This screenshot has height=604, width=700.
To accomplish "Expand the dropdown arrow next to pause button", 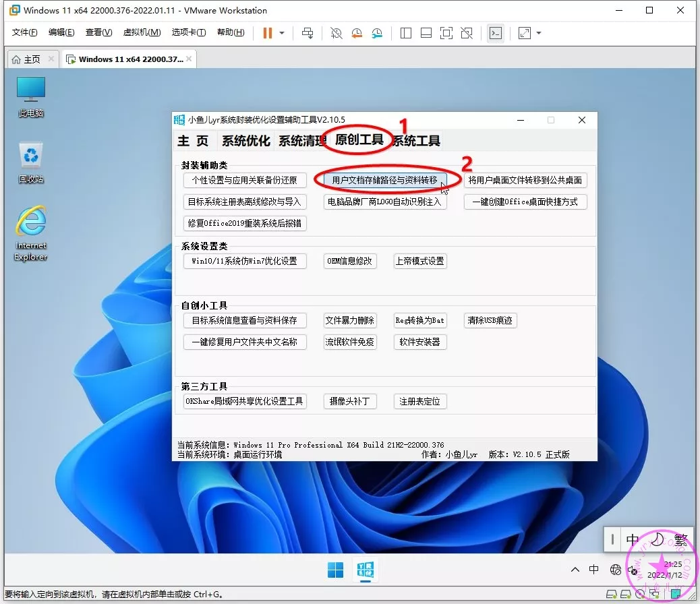I will (x=282, y=33).
